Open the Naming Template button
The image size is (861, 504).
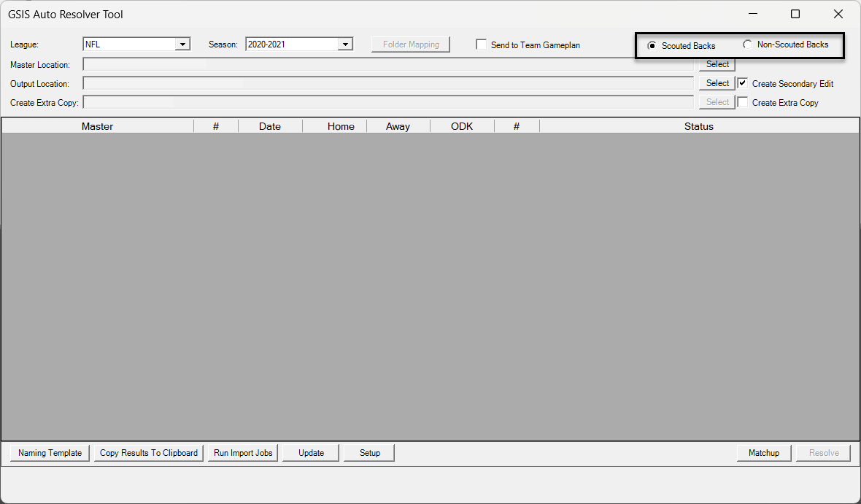(x=50, y=453)
